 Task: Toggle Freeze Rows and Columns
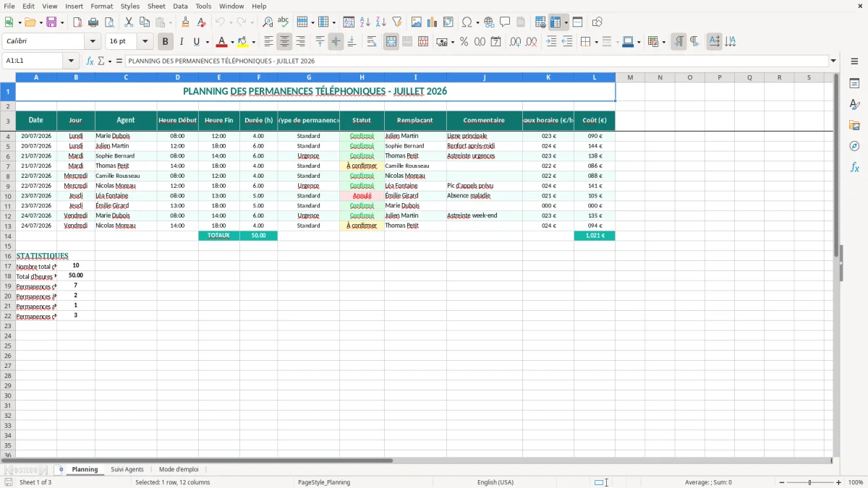click(x=556, y=22)
